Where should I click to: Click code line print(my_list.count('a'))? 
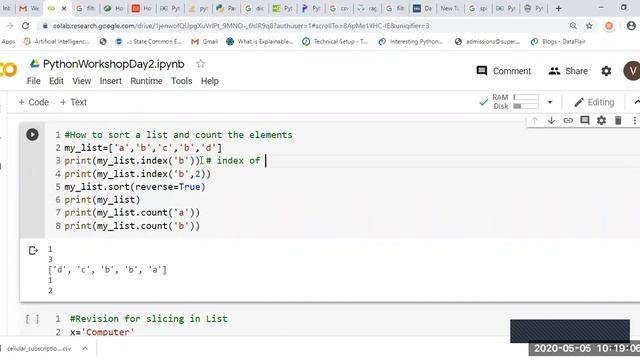click(x=132, y=213)
